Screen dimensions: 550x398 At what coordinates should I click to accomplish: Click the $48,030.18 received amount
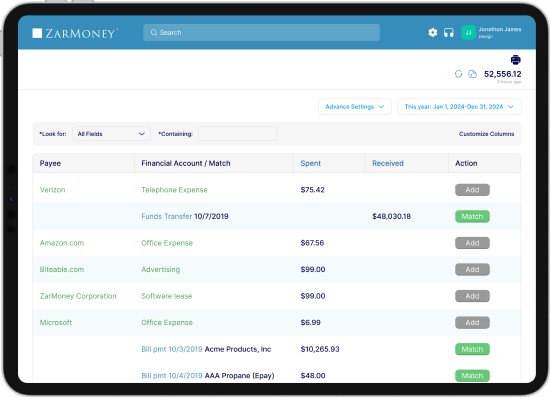coord(391,216)
